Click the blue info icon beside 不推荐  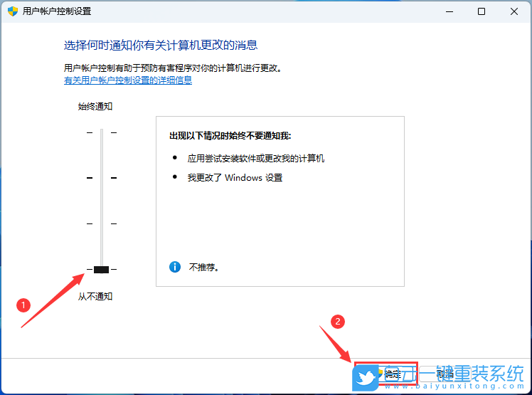[175, 267]
